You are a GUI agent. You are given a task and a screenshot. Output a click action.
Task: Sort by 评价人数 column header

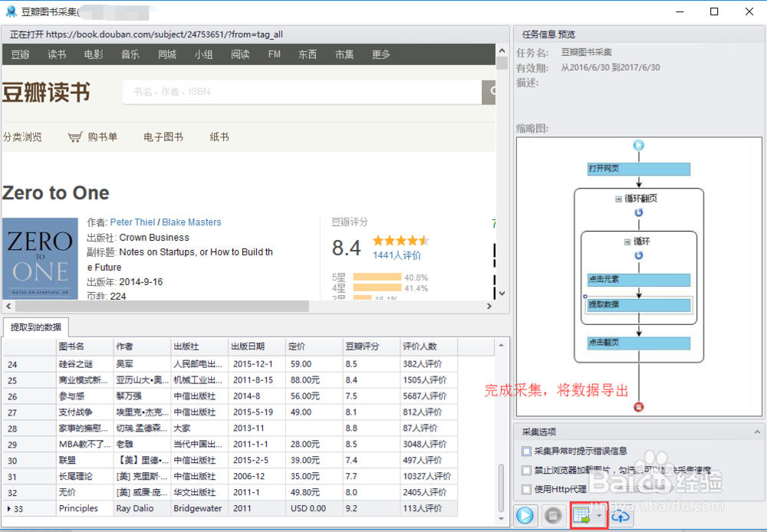pos(429,346)
